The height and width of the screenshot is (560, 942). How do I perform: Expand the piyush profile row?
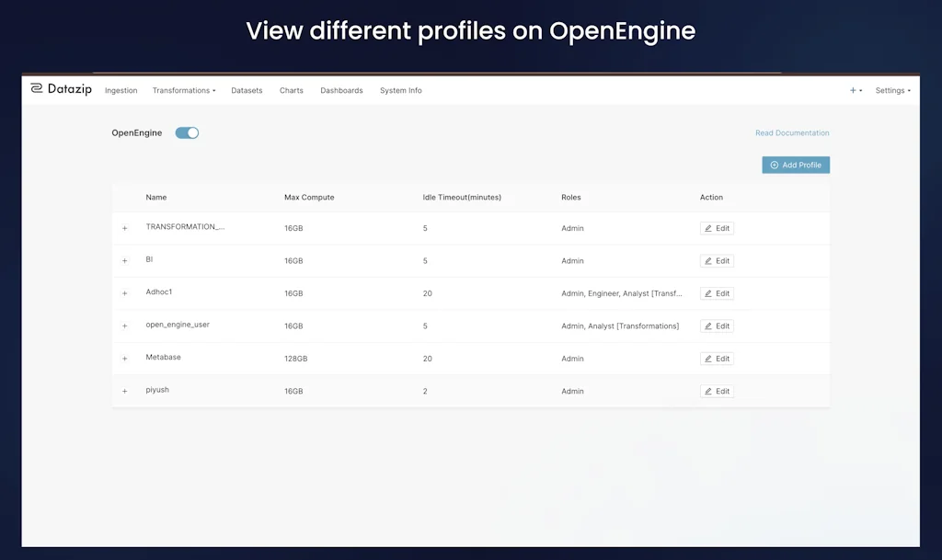point(125,391)
